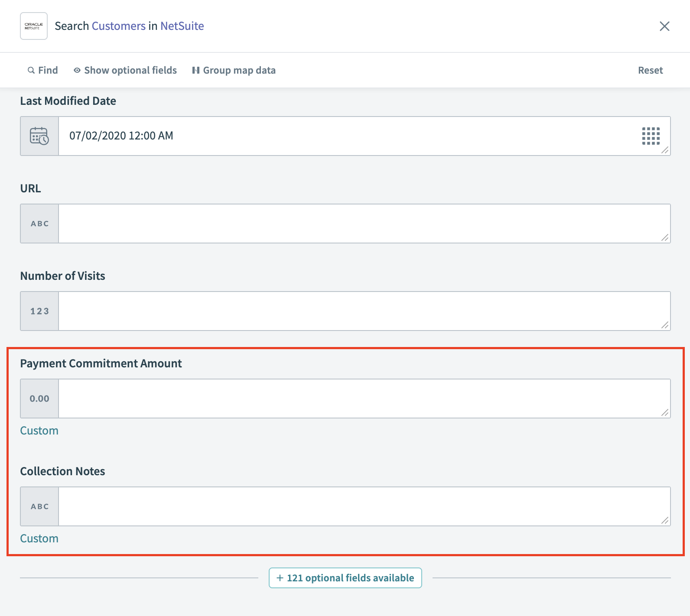The height and width of the screenshot is (616, 690).
Task: Expand the 121 optional fields available
Action: coord(345,578)
